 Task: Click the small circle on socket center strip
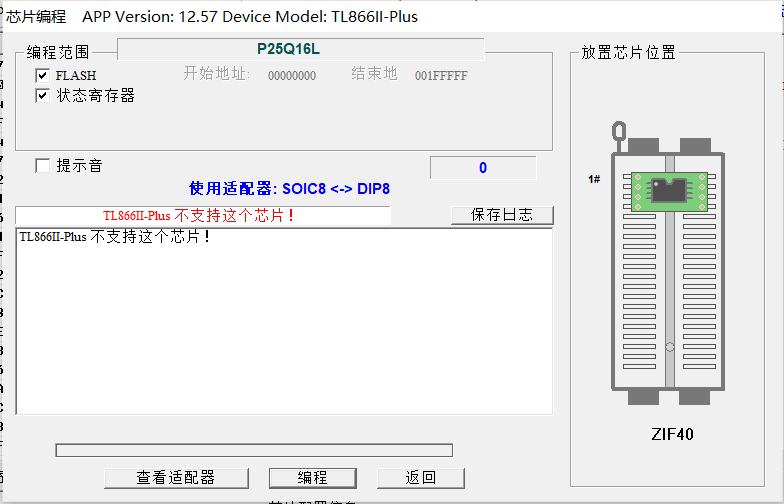click(x=668, y=348)
